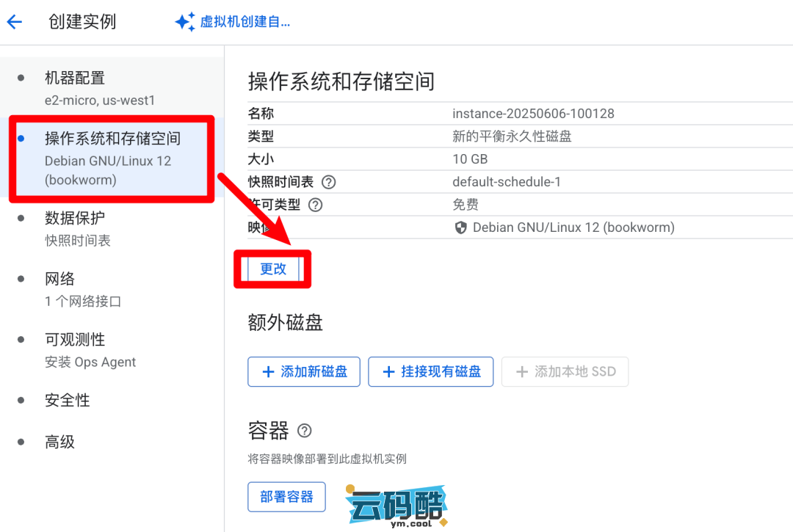This screenshot has height=532, width=793.
Task: Click the sparkle icon beside 虚拟机创建自
Action: [184, 22]
